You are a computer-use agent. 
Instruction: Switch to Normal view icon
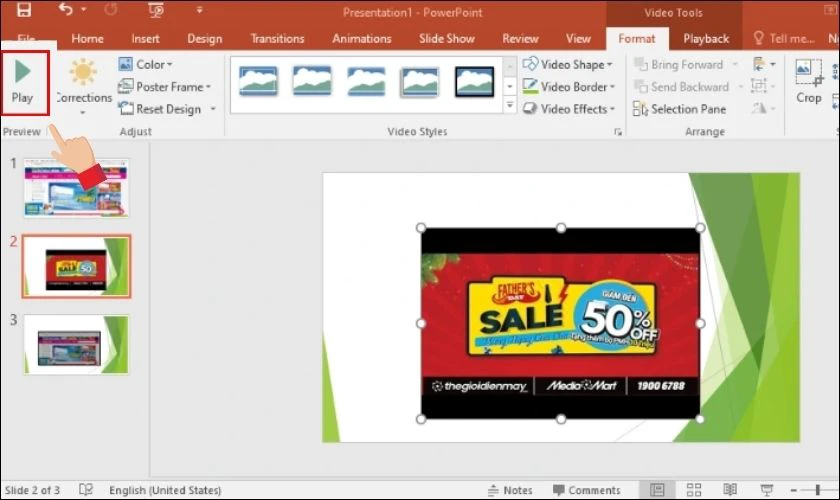(657, 490)
